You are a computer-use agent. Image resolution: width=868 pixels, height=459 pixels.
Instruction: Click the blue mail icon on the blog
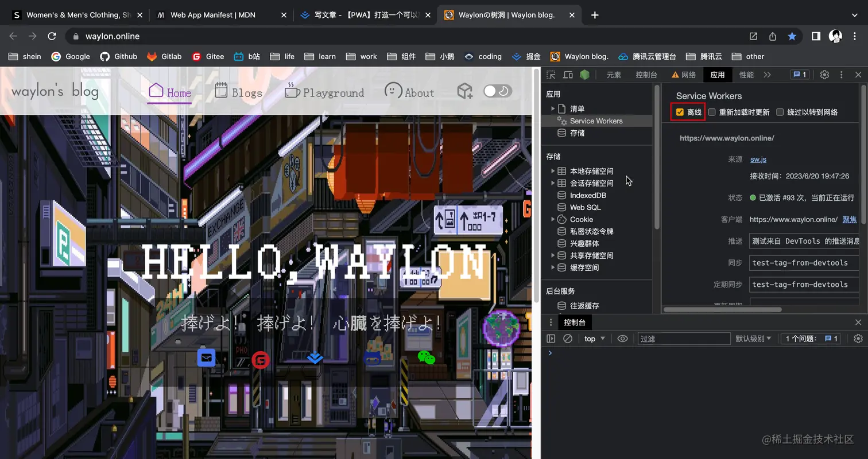point(206,357)
